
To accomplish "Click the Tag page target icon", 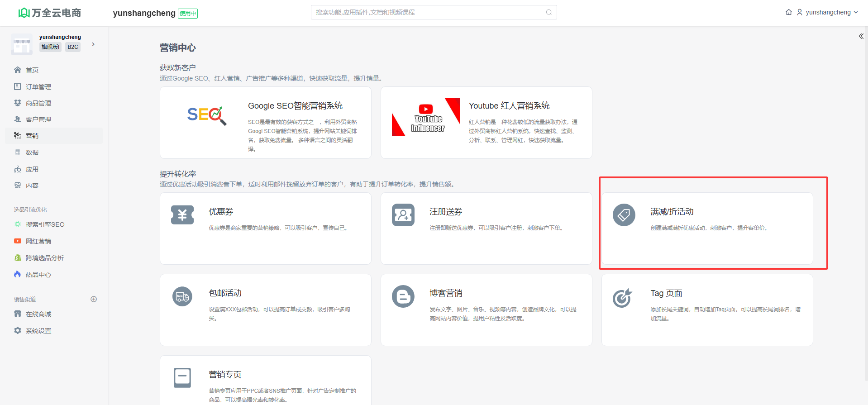I will pos(622,298).
